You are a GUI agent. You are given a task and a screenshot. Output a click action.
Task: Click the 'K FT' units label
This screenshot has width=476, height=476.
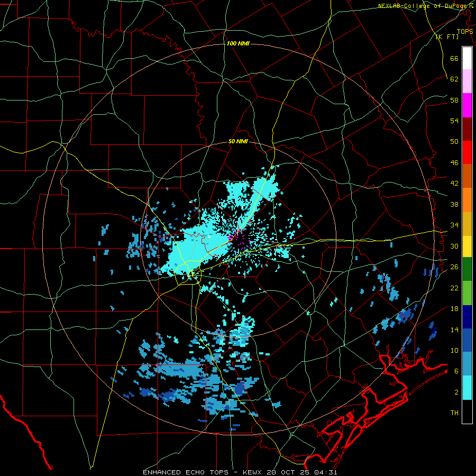[x=447, y=36]
